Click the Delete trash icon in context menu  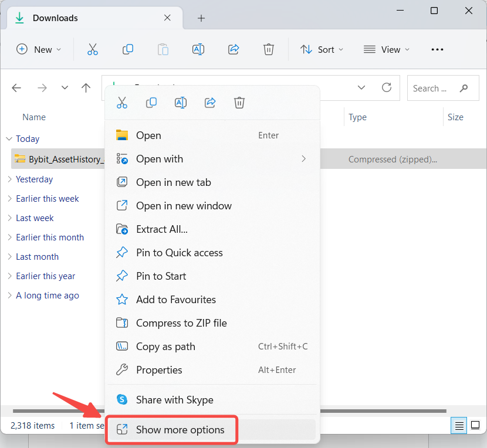239,103
